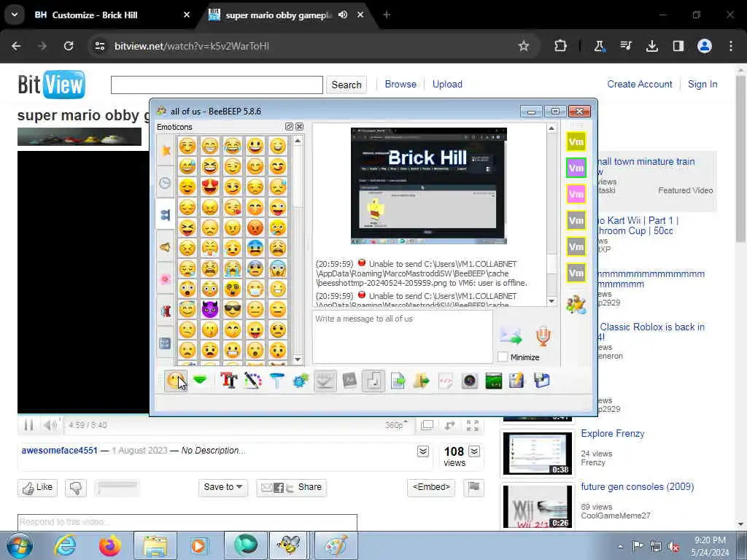Click the code snippet icon
This screenshot has height=560, width=747.
(x=446, y=381)
